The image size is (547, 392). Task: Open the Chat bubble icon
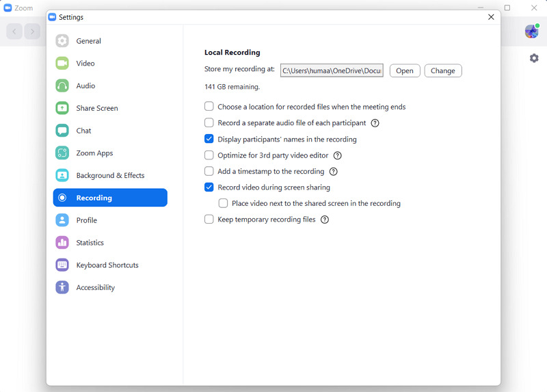click(62, 131)
